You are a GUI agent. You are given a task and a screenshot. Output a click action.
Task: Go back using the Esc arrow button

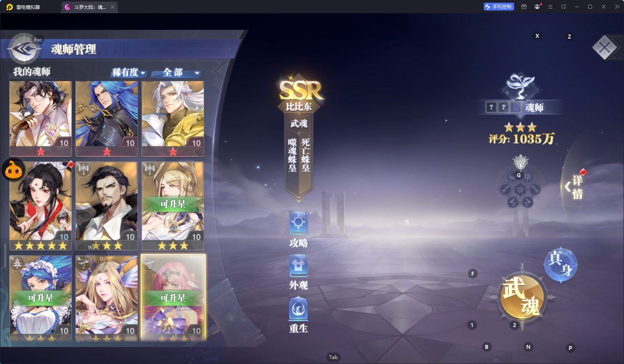pos(24,49)
